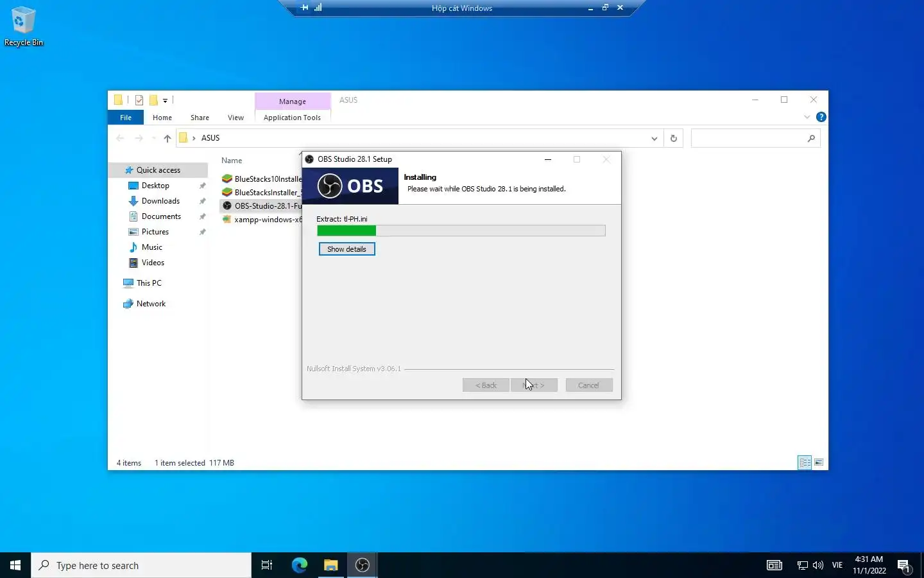
Task: Click the network icon in system tray
Action: 803,565
